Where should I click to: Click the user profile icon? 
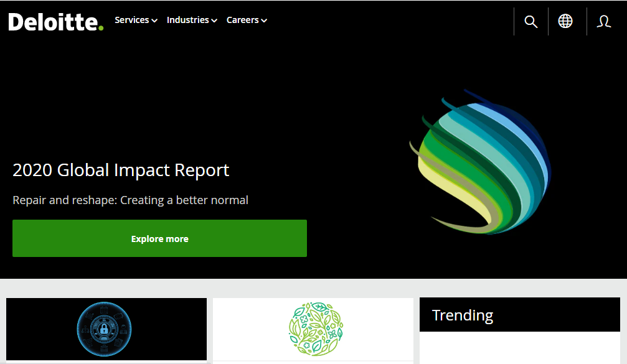pyautogui.click(x=603, y=21)
